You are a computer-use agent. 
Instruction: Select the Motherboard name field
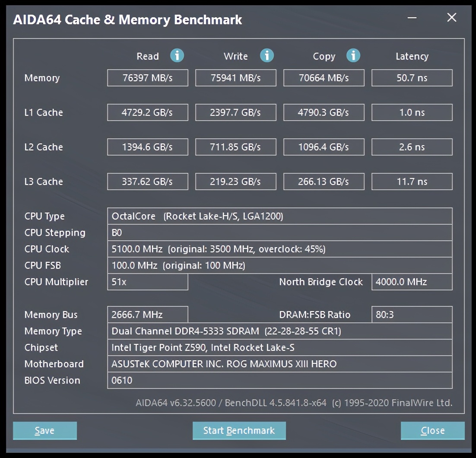[x=279, y=364]
